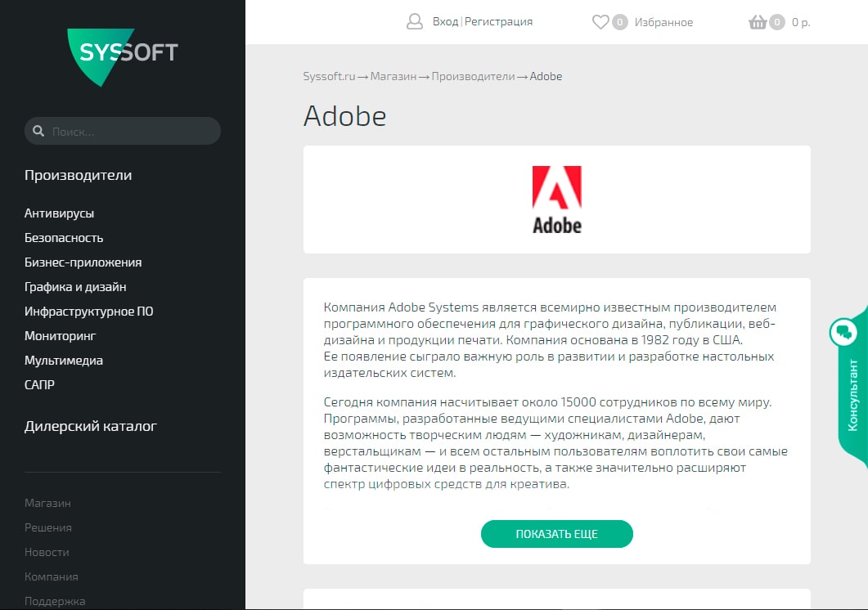Click the shopping basket icon
This screenshot has width=868, height=610.
pyautogui.click(x=758, y=22)
